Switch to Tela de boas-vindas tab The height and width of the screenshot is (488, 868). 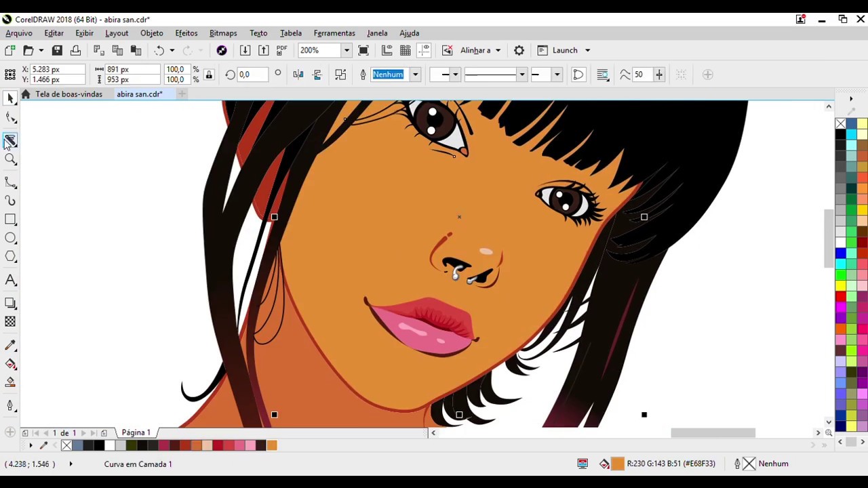pos(68,94)
